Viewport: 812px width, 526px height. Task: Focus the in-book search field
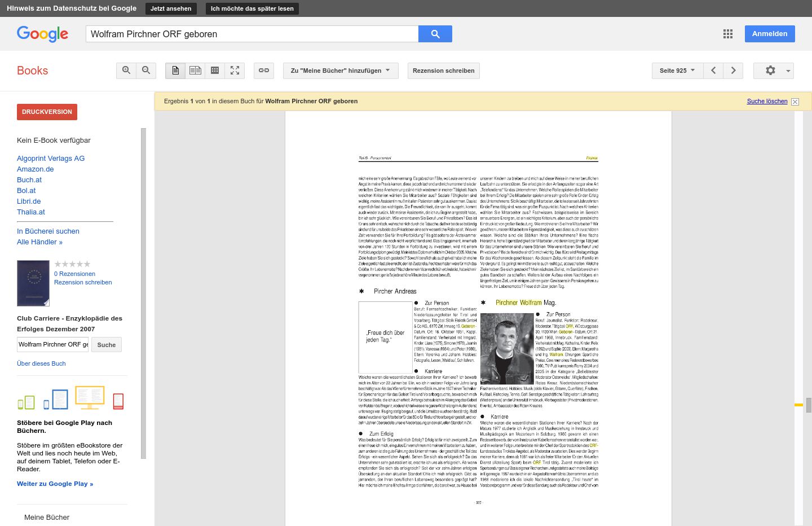click(53, 344)
